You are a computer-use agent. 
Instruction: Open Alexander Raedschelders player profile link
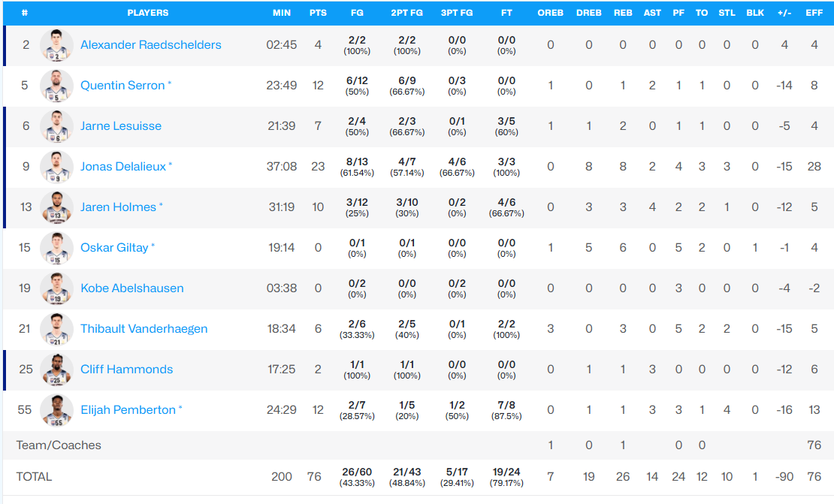150,45
